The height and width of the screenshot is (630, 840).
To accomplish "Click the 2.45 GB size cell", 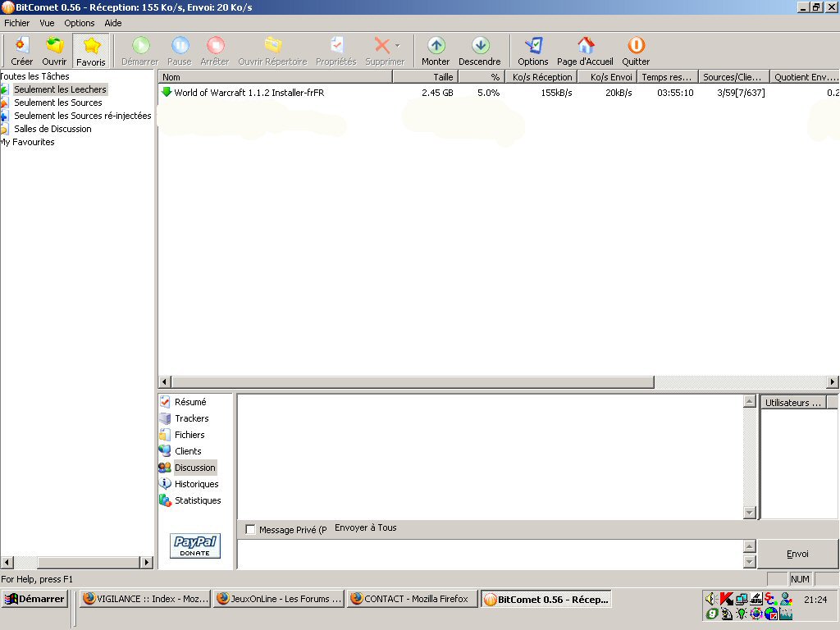I will coord(437,93).
